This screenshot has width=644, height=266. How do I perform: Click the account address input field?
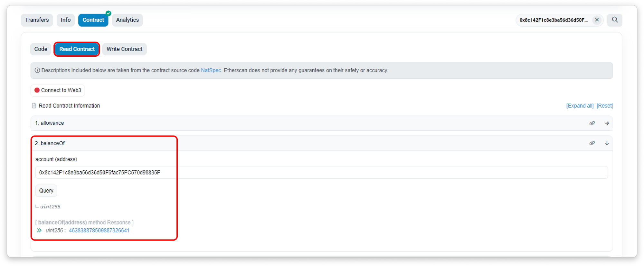click(x=322, y=173)
